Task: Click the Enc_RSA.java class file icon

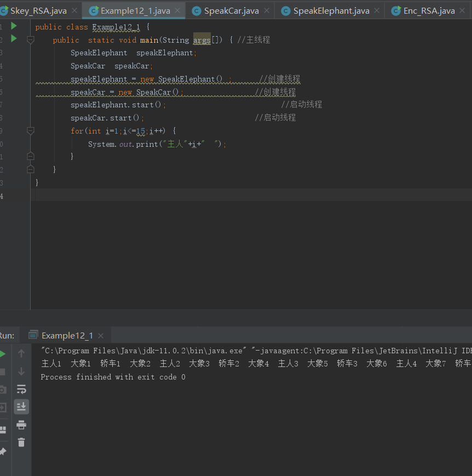Action: [396, 11]
